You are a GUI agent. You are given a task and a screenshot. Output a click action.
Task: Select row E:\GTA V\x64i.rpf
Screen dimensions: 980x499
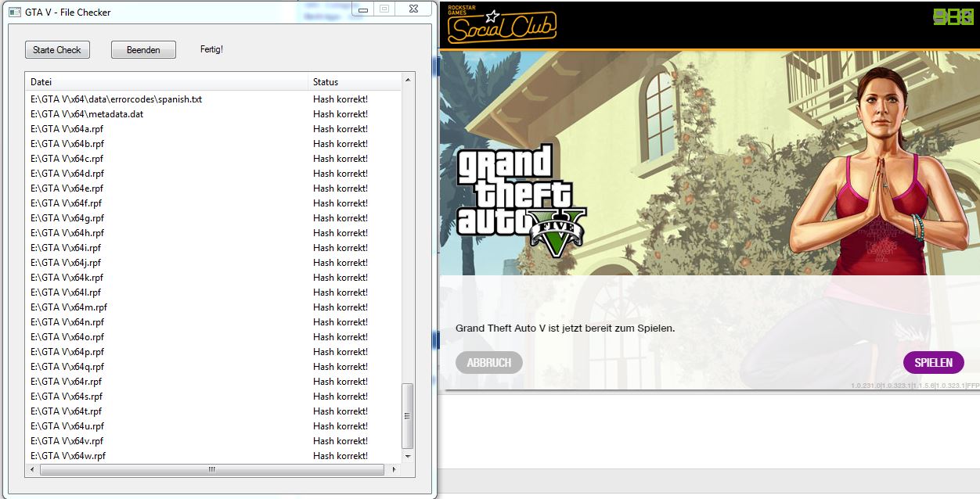pos(213,248)
